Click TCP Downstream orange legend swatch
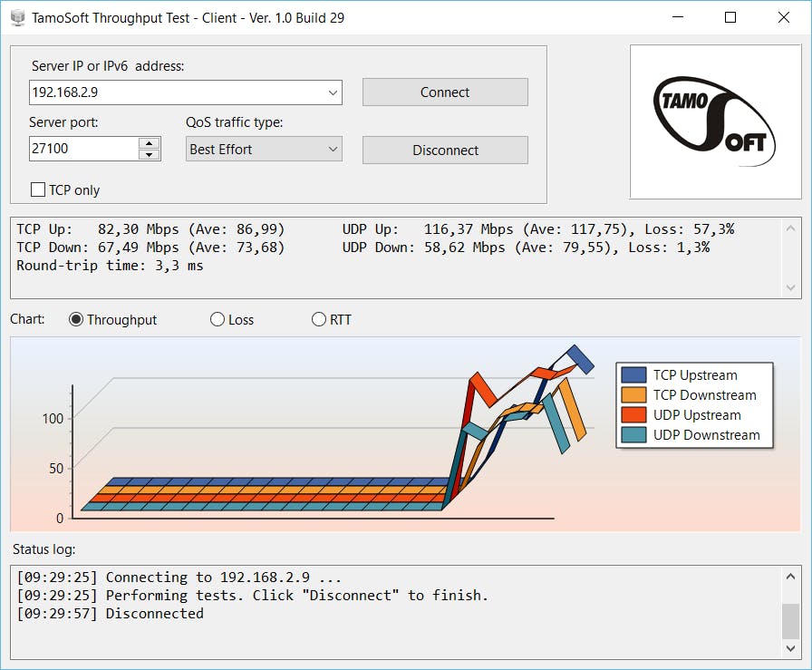The image size is (812, 670). tap(633, 395)
